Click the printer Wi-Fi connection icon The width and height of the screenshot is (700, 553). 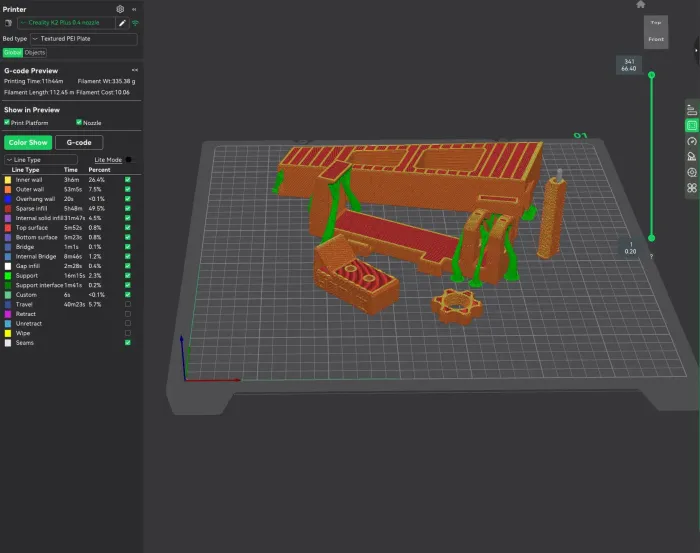pos(135,22)
